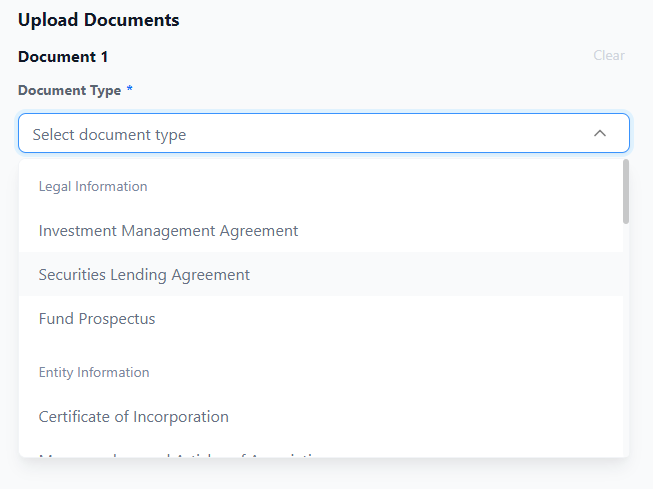
Task: Select Investment Management Agreement option
Action: point(168,230)
